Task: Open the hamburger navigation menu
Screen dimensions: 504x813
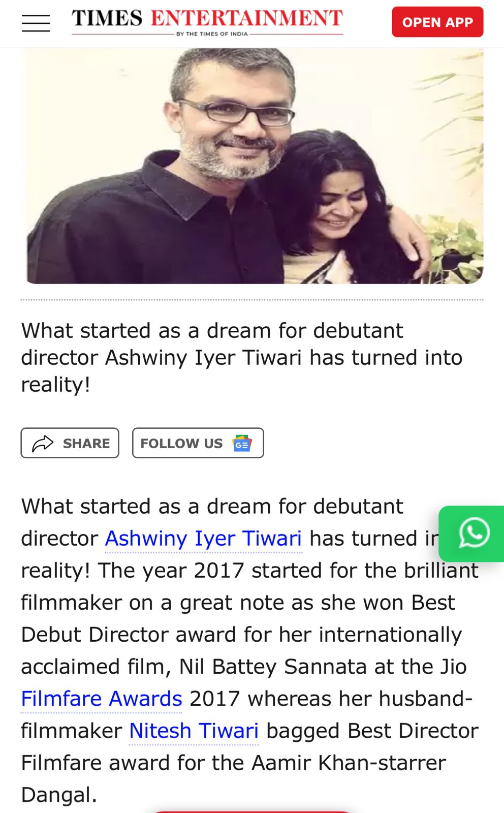Action: 36,23
